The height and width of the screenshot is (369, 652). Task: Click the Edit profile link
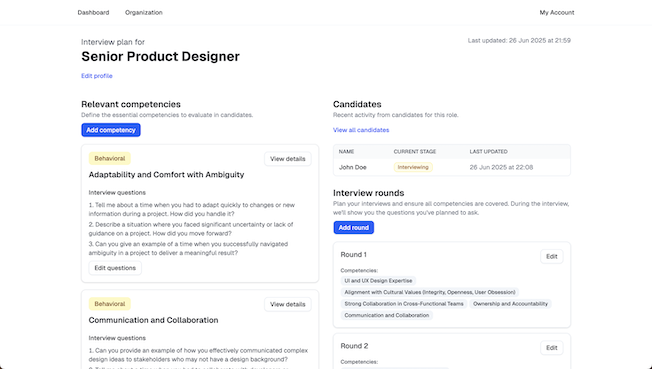pyautogui.click(x=96, y=76)
